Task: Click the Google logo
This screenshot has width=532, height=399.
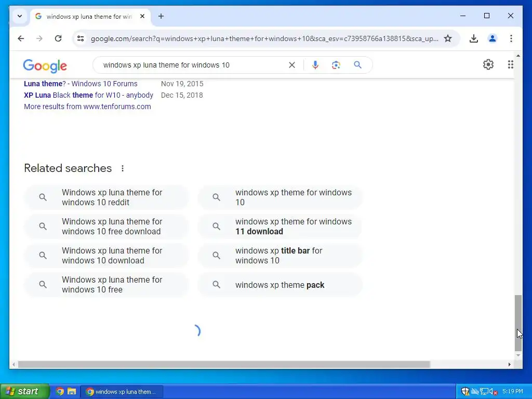Action: pos(45,65)
